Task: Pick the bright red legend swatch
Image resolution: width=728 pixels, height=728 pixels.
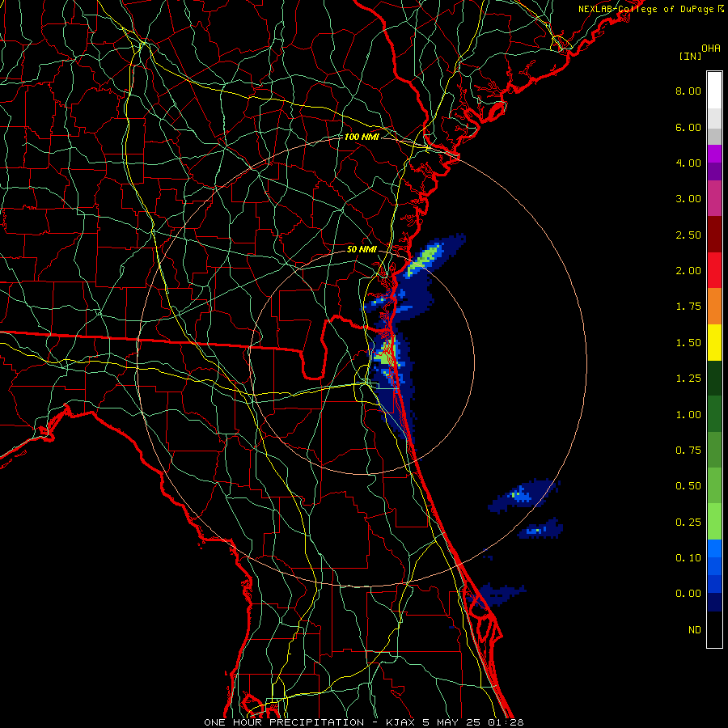Action: pyautogui.click(x=714, y=270)
